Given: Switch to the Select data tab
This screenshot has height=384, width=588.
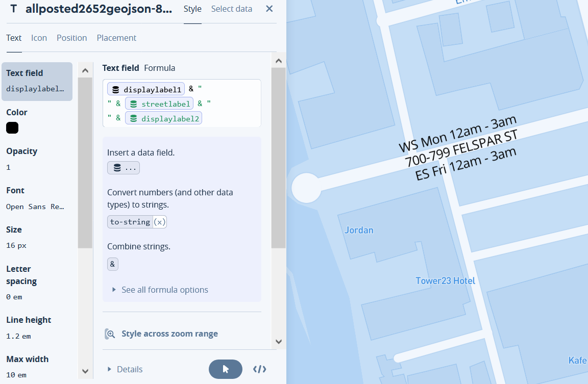Looking at the screenshot, I should (231, 9).
